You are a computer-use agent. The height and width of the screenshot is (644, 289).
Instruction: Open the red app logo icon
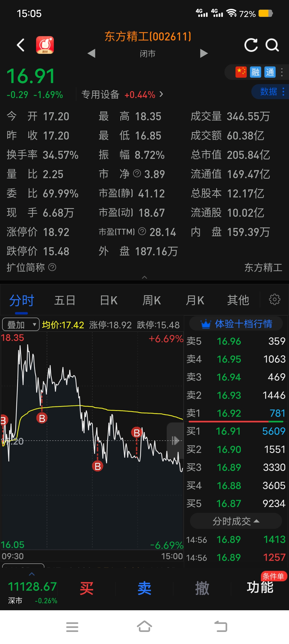click(45, 45)
